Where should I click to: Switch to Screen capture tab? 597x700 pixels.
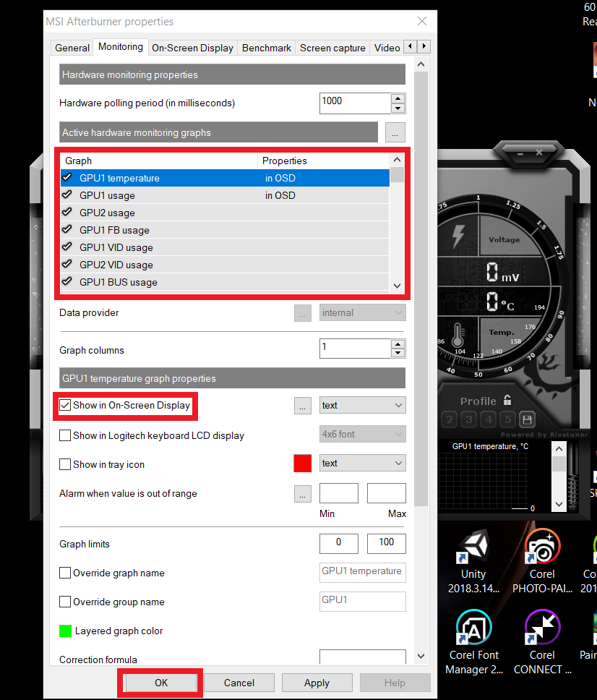pyautogui.click(x=332, y=48)
